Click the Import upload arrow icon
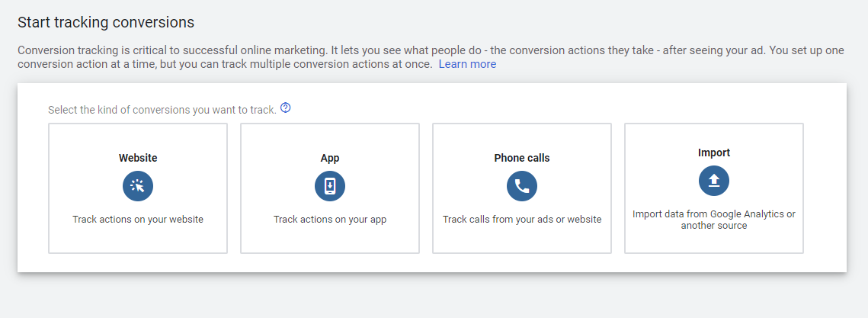The width and height of the screenshot is (868, 318). pos(714,180)
